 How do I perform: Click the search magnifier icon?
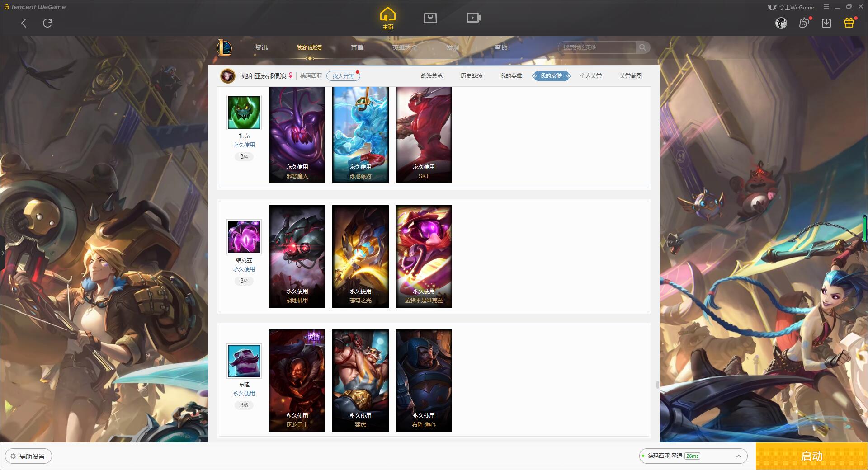point(642,47)
